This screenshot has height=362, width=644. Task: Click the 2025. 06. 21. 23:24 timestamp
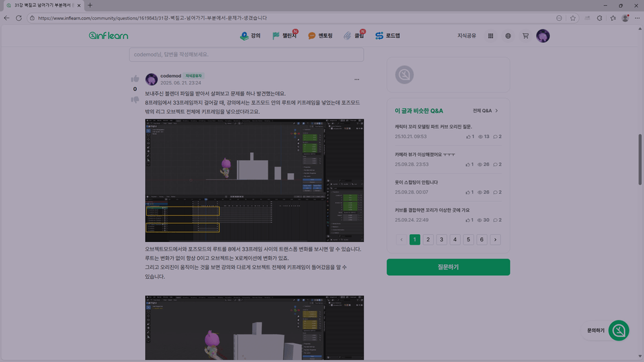pos(180,83)
